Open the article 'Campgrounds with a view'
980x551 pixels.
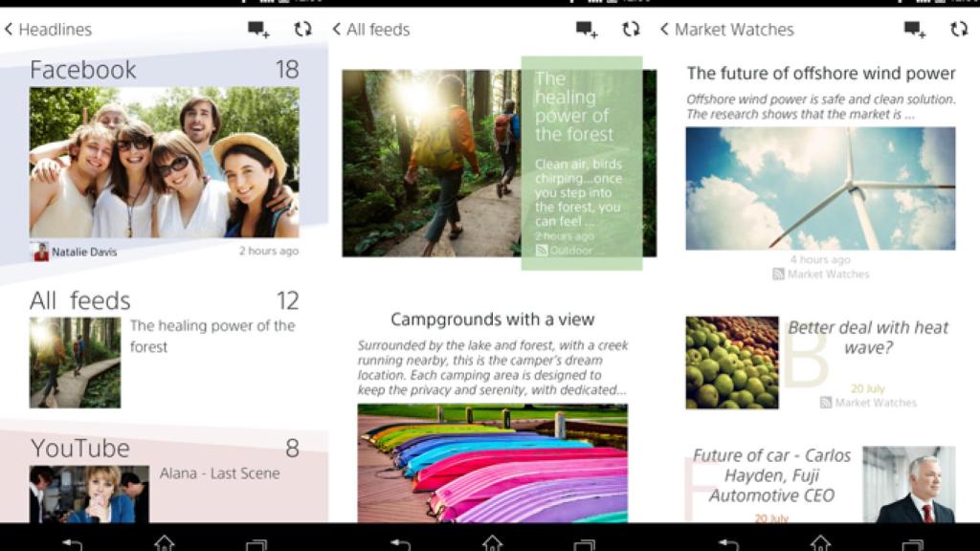491,318
